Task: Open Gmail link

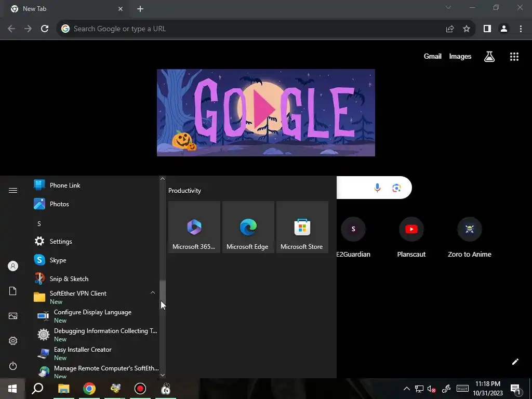Action: tap(433, 56)
